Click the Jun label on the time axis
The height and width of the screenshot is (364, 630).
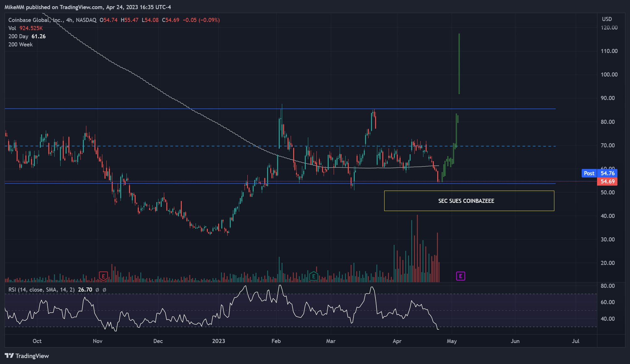coord(515,341)
